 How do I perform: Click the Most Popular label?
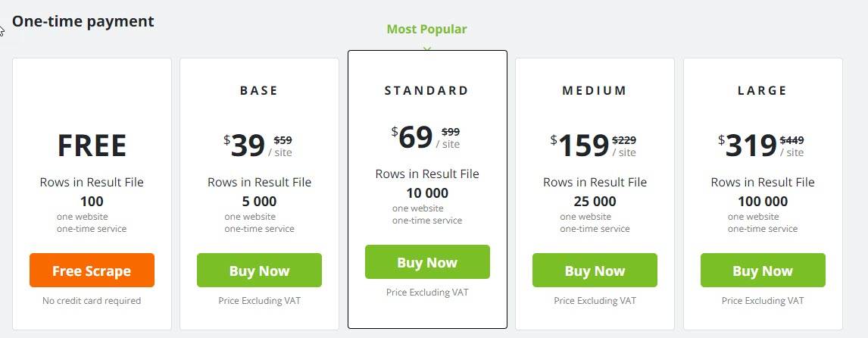pyautogui.click(x=426, y=30)
